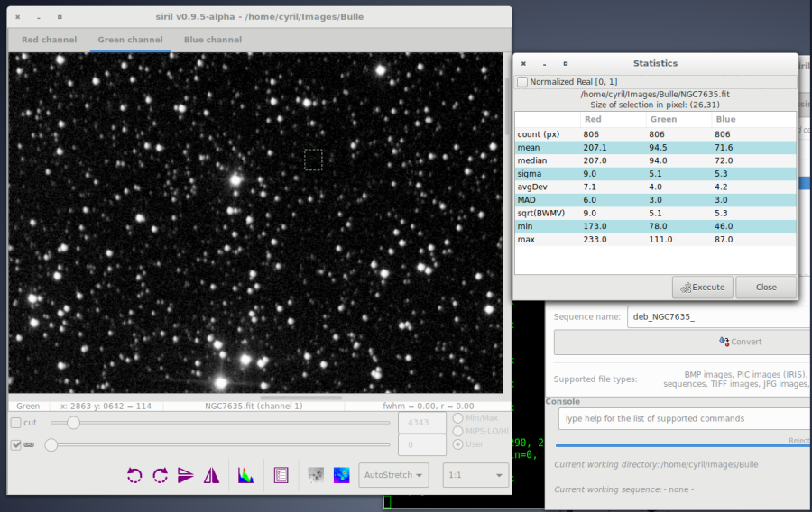The width and height of the screenshot is (812, 512).
Task: Enable the cut checkbox
Action: (16, 423)
